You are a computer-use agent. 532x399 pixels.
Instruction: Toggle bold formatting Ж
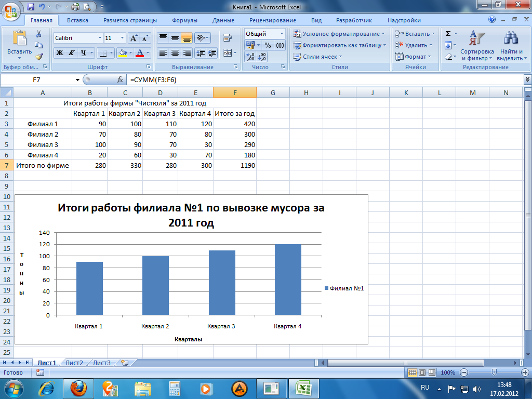(x=60, y=52)
